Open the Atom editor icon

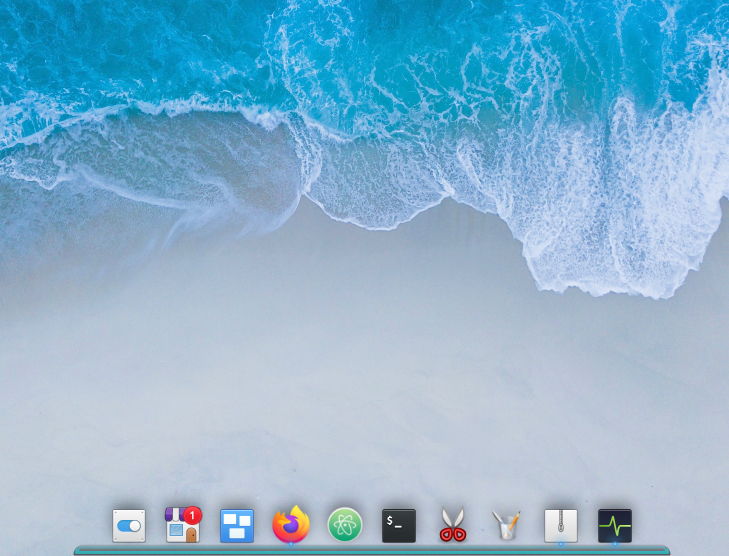[x=345, y=525]
